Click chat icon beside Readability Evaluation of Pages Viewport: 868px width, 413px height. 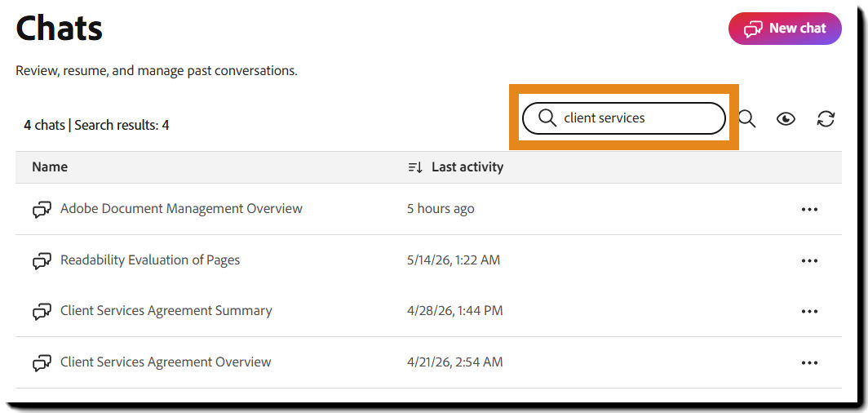pyautogui.click(x=42, y=260)
